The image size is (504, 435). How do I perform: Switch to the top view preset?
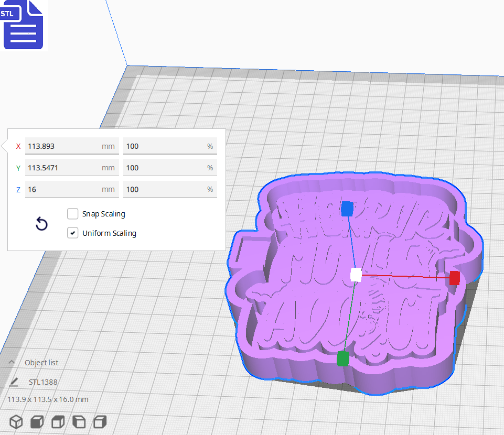coord(58,421)
